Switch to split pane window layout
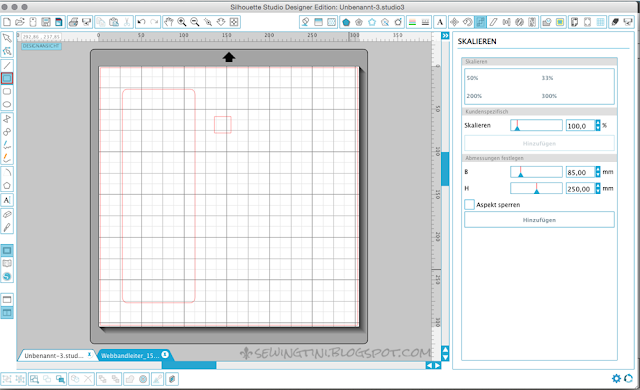The image size is (640, 390). coord(7,312)
